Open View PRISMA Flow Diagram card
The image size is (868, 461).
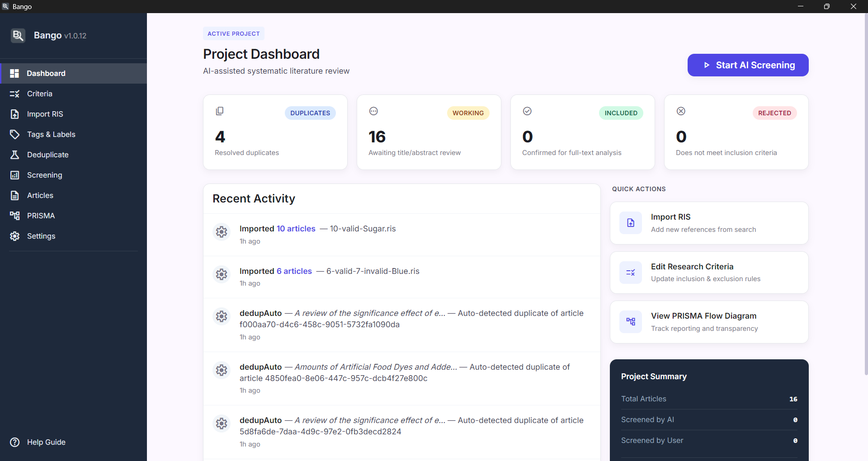pos(709,322)
